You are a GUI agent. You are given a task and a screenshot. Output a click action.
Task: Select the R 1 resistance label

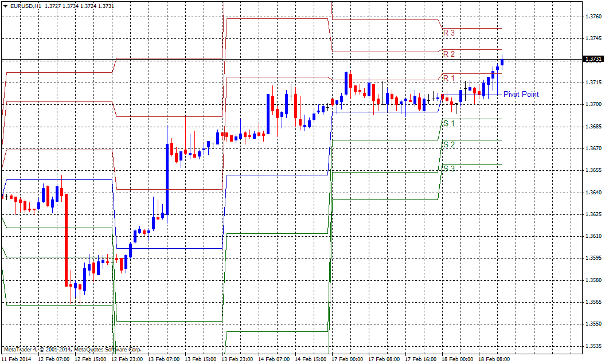click(449, 79)
